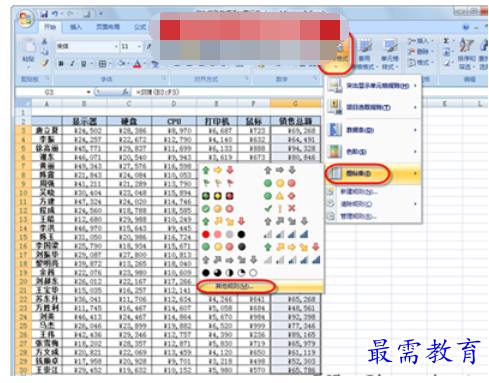This screenshot has height=383, width=489.
Task: Click the Name Box showing G3
Action: point(49,92)
